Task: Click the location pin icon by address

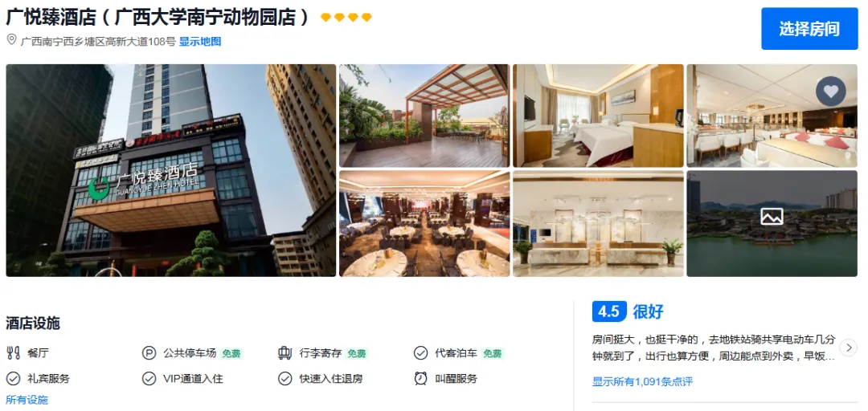Action: tap(11, 40)
